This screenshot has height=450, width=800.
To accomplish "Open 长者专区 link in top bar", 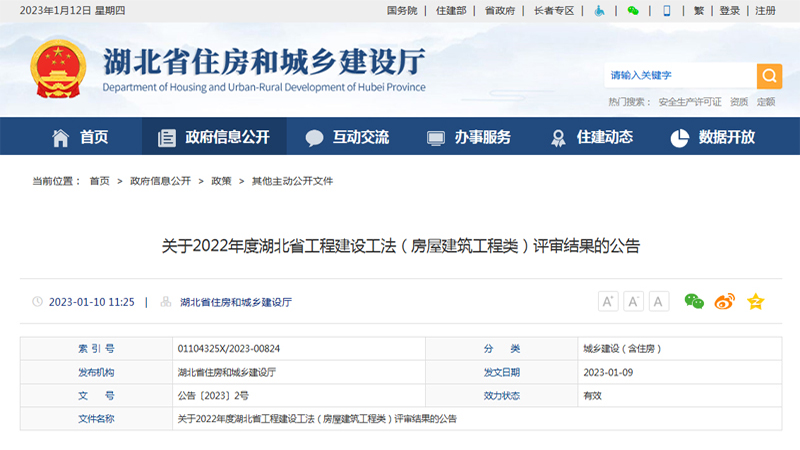I will 554,11.
